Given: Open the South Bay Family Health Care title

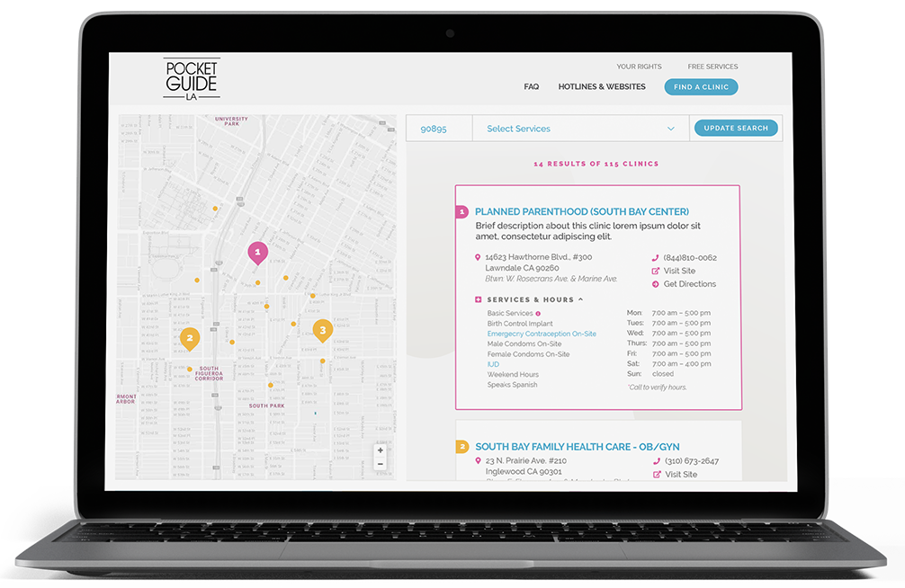Looking at the screenshot, I should (x=577, y=447).
